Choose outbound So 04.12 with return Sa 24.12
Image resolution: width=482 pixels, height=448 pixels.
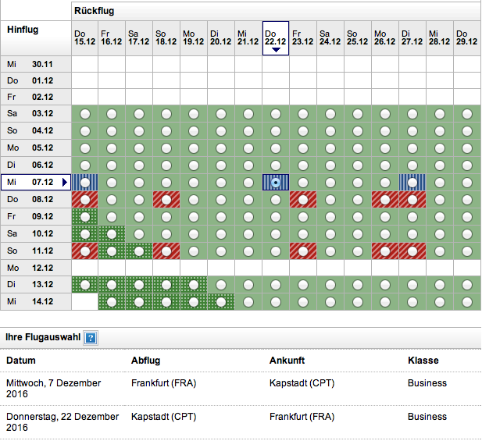pos(330,131)
